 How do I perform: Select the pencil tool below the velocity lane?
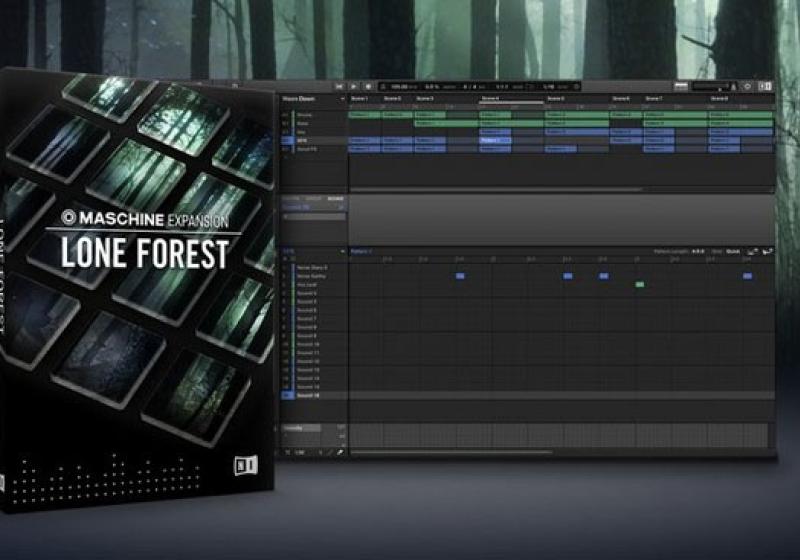[x=329, y=452]
